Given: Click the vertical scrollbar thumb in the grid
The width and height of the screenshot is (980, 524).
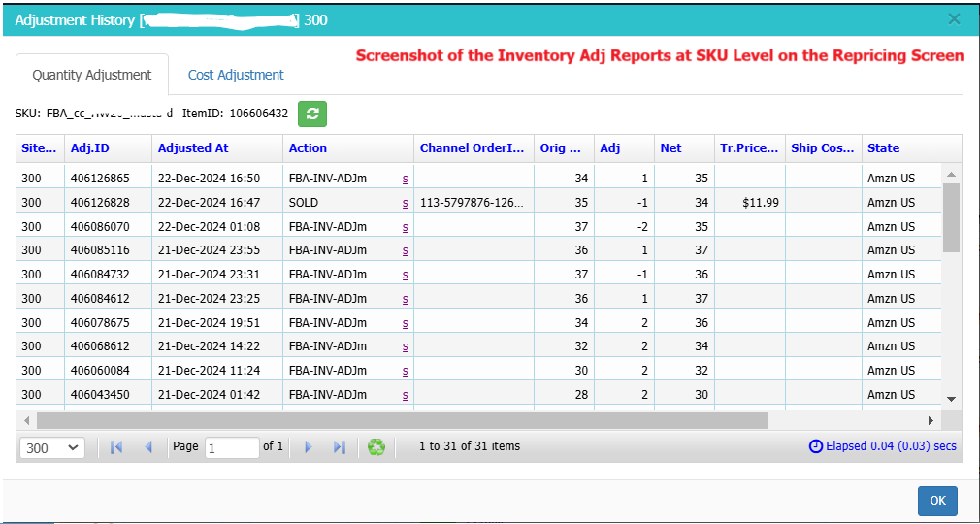Looking at the screenshot, I should (951, 217).
